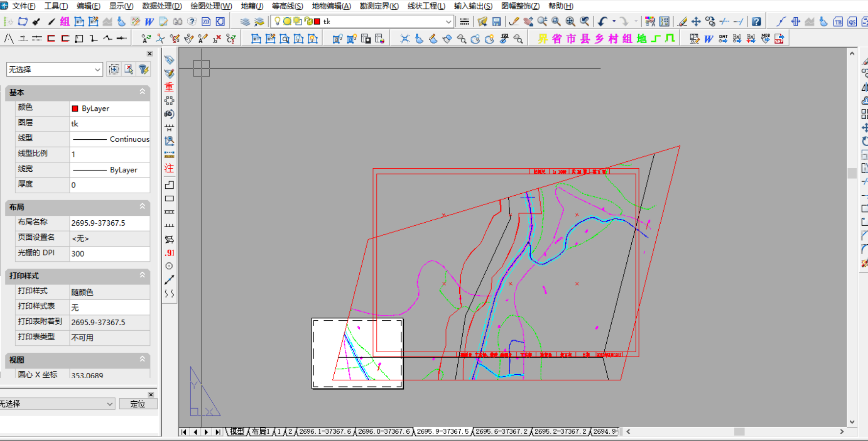Click the yellow 界 boundary icon
Viewport: 868px width, 441px height.
click(x=543, y=39)
